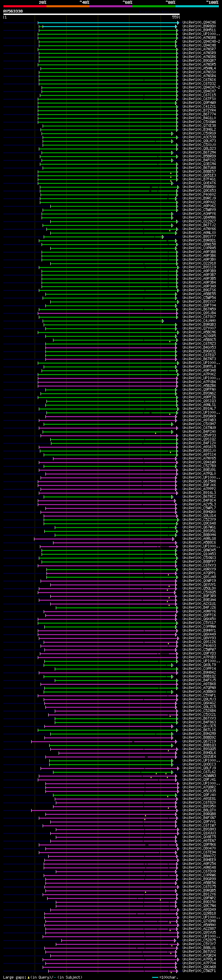Click hit UniRef100_A5ANL4
Image resolution: width=222 pixels, height=980 pixels.
pyautogui.click(x=199, y=68)
